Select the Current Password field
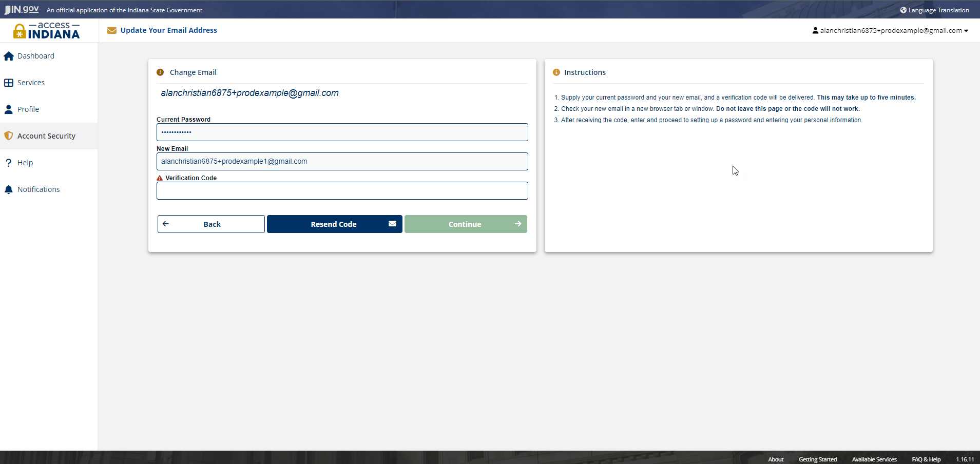 click(342, 132)
